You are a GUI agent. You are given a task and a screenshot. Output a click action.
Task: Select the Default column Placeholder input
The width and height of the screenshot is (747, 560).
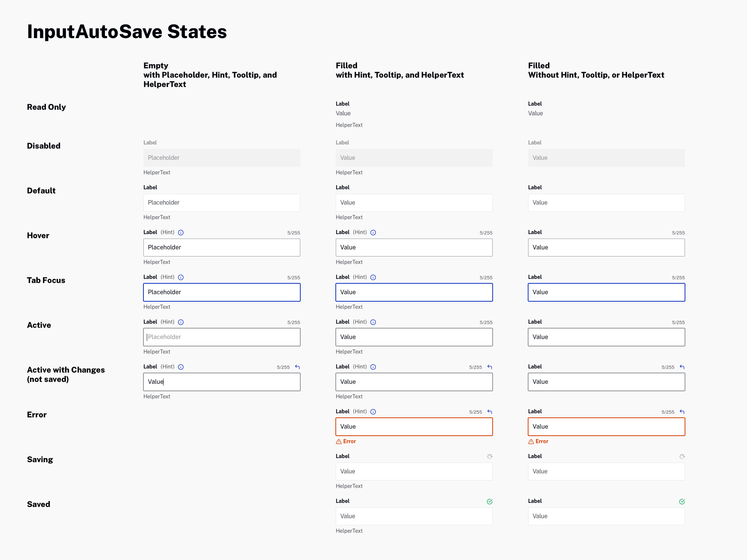pos(221,203)
